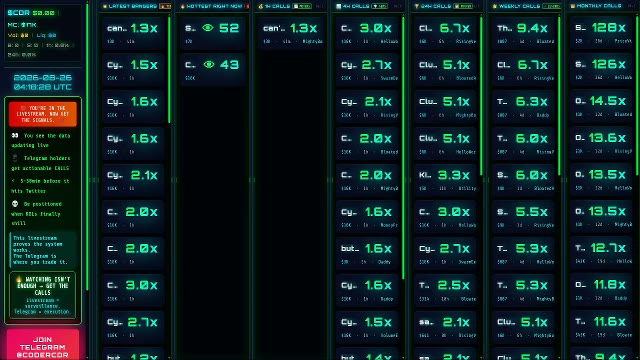Open the T.. 11.6x card in Monthly Calls
The image size is (640, 360).
602,327
